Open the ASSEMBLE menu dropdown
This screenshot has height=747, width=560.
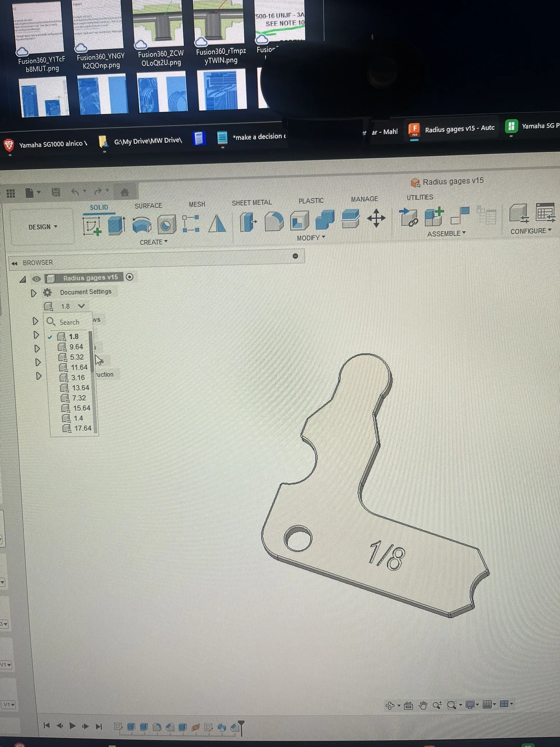pos(446,233)
